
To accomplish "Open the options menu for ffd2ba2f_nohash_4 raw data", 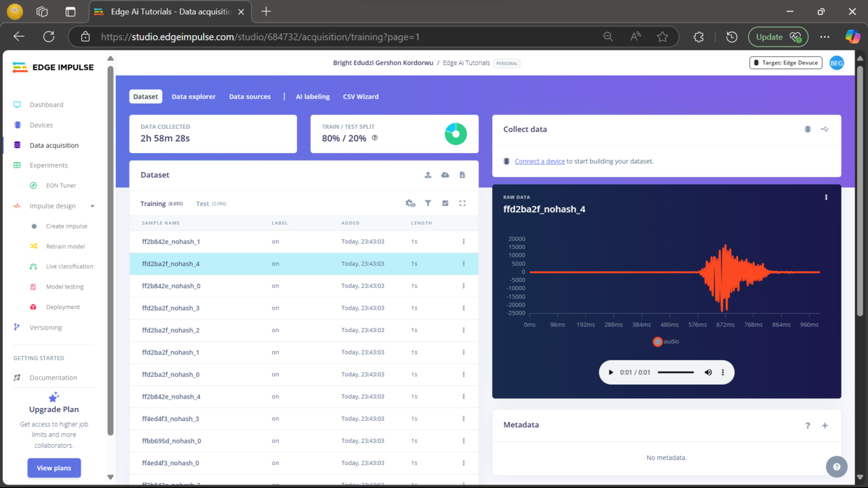I will (x=826, y=197).
